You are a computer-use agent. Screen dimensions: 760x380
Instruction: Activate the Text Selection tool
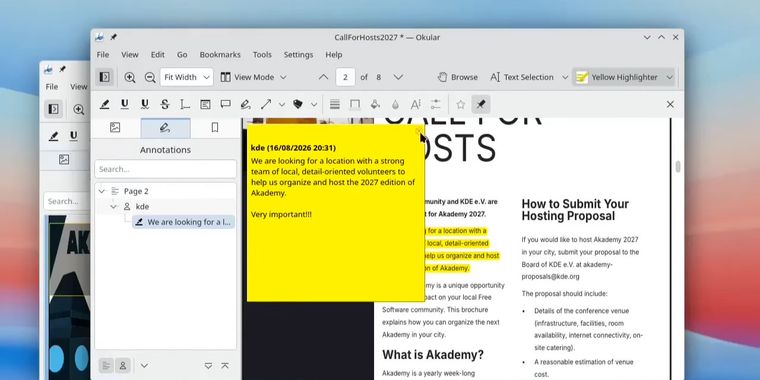(x=522, y=77)
